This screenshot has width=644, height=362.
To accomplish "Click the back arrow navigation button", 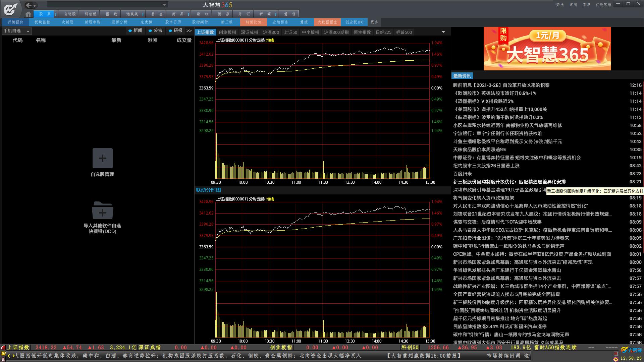I will point(29,5).
